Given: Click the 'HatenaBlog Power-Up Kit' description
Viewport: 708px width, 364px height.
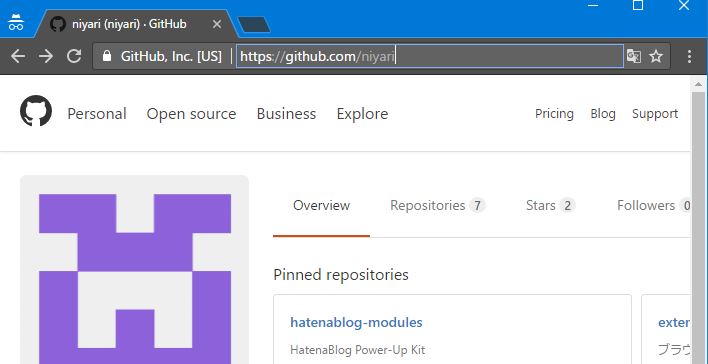Looking at the screenshot, I should click(x=358, y=350).
